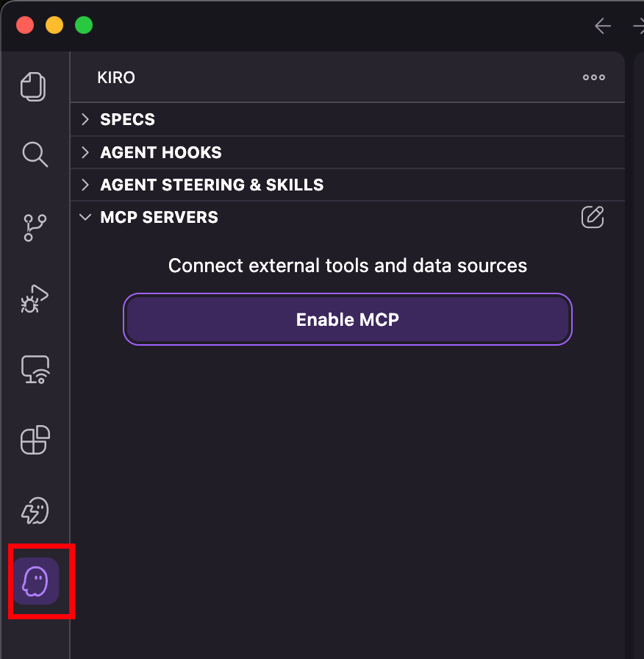Select the purple Kiro ghost icon
The width and height of the screenshot is (644, 659).
(35, 581)
